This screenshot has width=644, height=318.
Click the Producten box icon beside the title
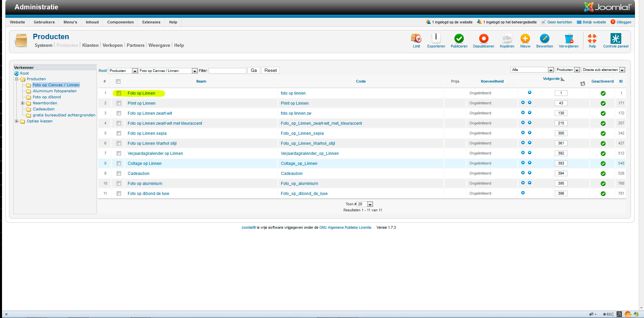(x=21, y=40)
